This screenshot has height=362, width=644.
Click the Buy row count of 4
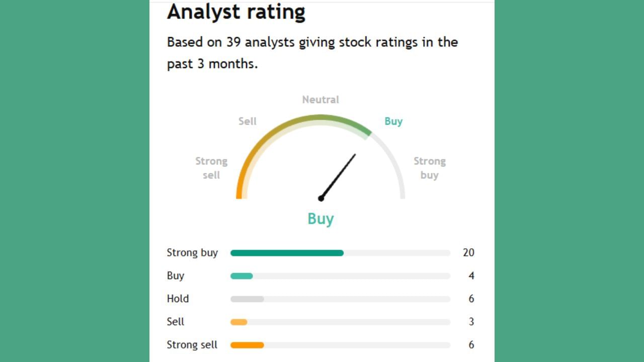click(471, 276)
